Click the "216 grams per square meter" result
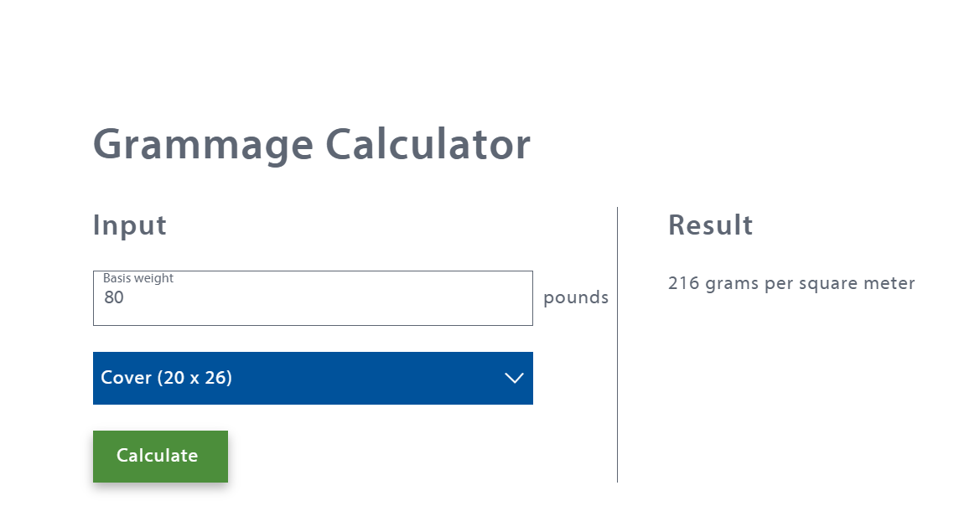980x532 pixels. click(791, 283)
